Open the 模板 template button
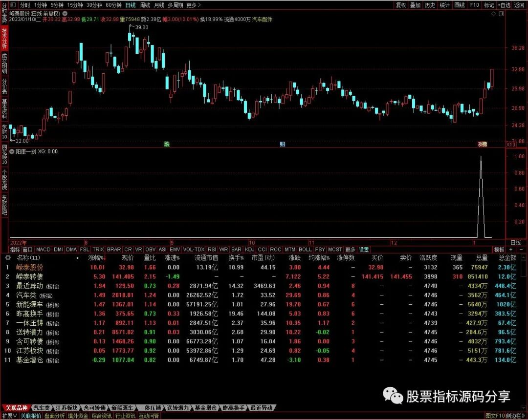This screenshot has width=528, height=420. [499, 250]
